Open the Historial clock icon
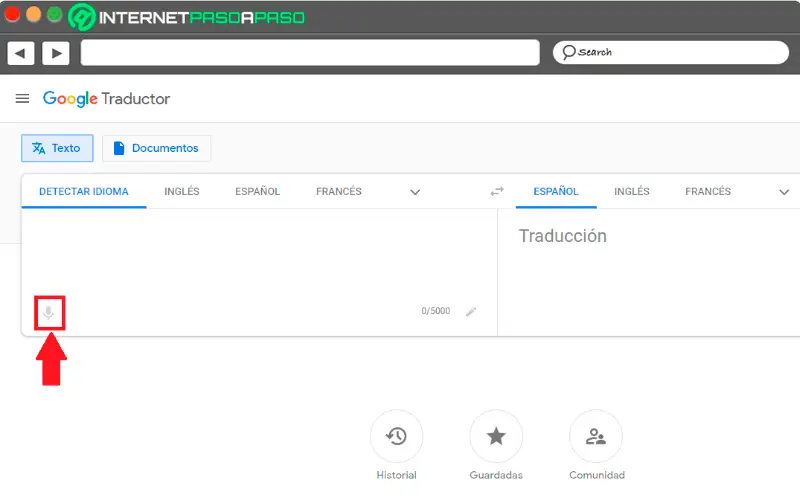The height and width of the screenshot is (500, 800). (x=396, y=436)
